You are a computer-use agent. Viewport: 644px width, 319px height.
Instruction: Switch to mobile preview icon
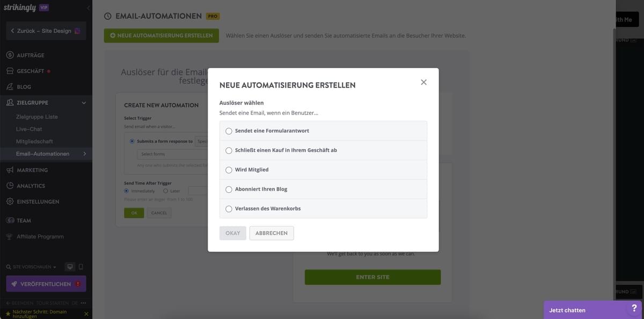tap(81, 266)
